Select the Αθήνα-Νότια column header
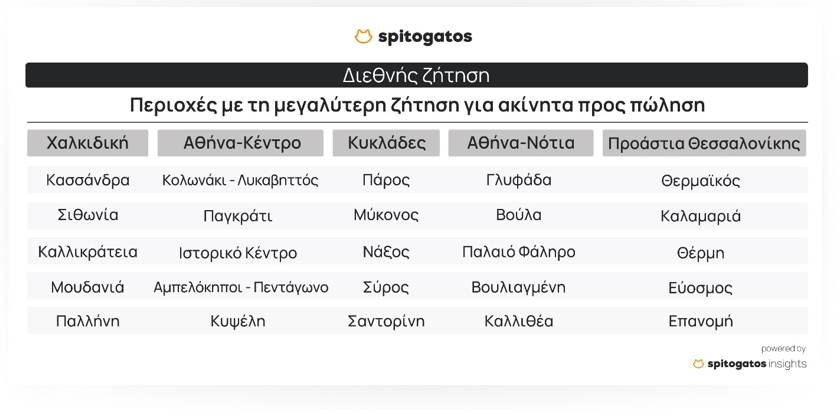The height and width of the screenshot is (415, 838). point(520,143)
